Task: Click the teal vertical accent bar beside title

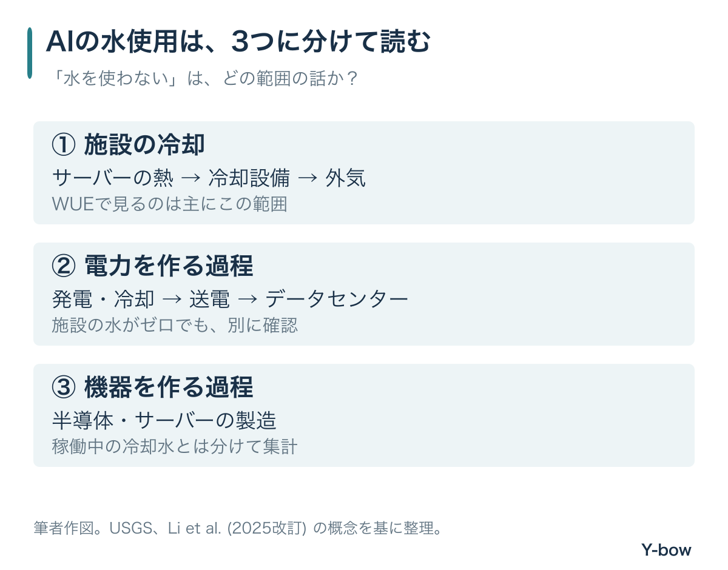Action: tap(30, 53)
